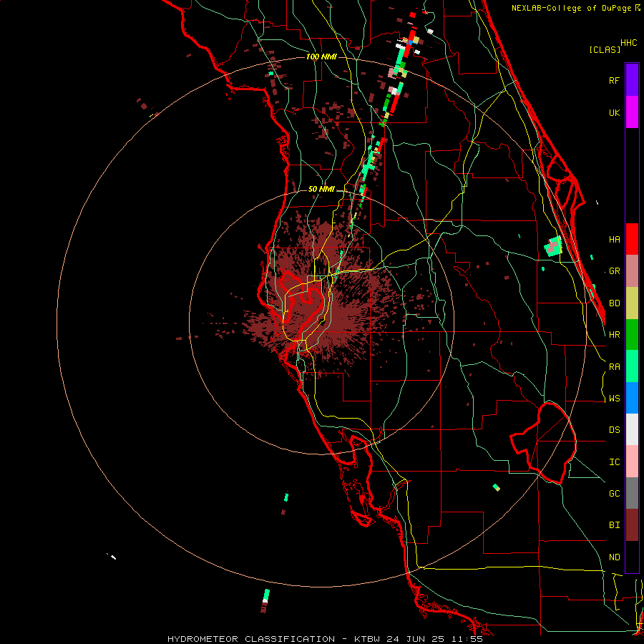This screenshot has width=644, height=644.
Task: Click the small green-yellow echo southeast inland
Action: tap(496, 487)
